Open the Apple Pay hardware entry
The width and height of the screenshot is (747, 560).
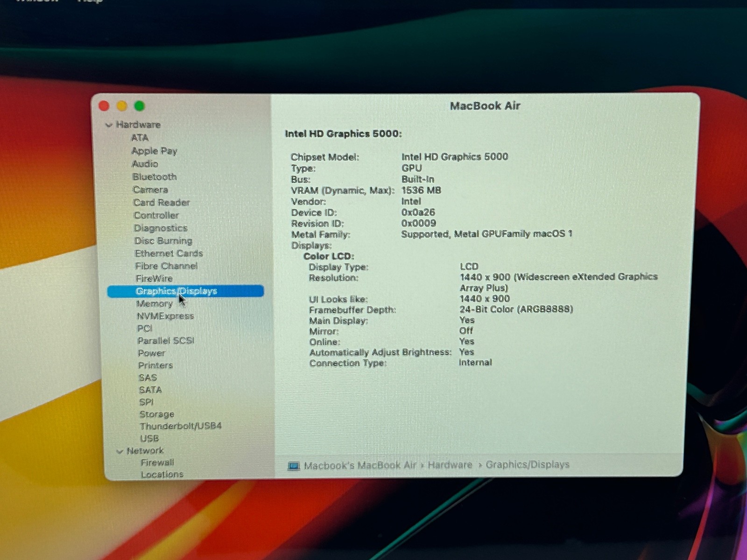tap(155, 151)
